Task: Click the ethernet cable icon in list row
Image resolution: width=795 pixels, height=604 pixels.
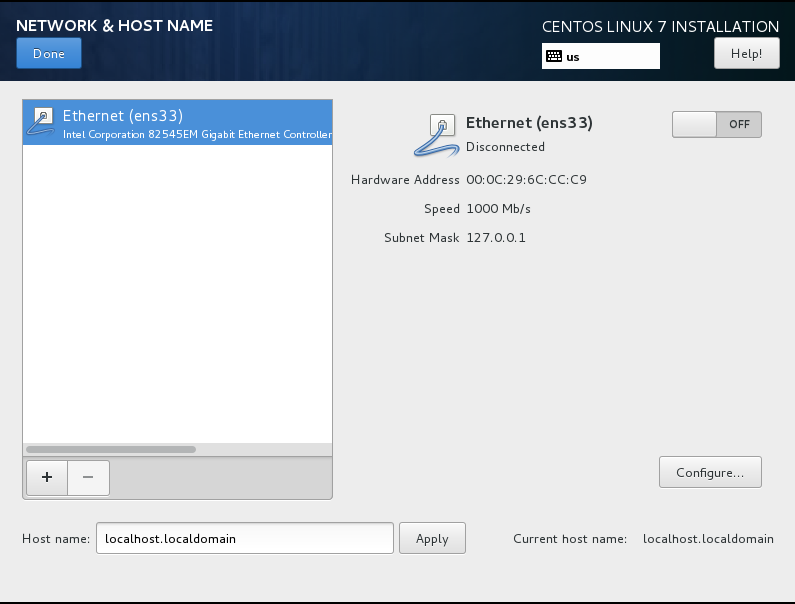Action: pyautogui.click(x=41, y=122)
